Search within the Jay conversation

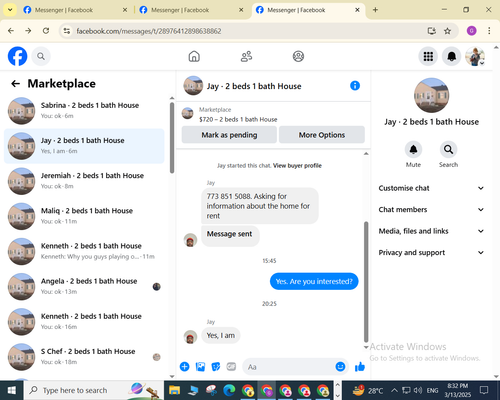[x=448, y=149]
